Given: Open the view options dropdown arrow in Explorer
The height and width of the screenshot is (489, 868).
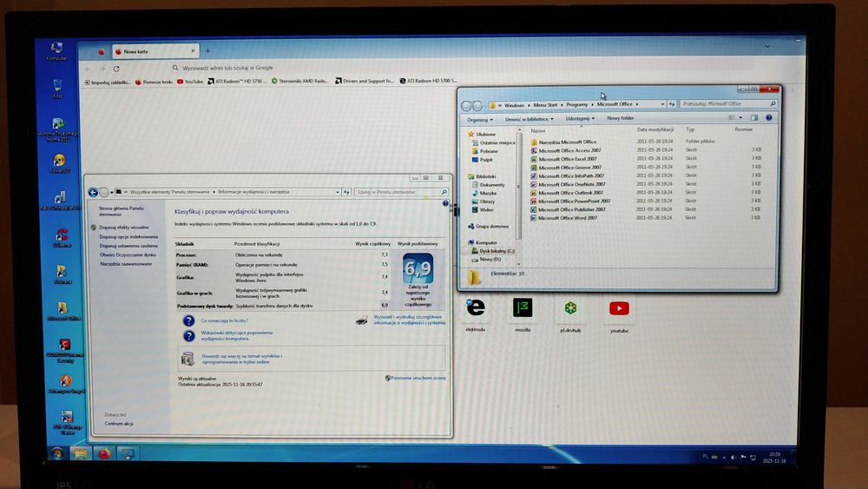Looking at the screenshot, I should point(740,117).
